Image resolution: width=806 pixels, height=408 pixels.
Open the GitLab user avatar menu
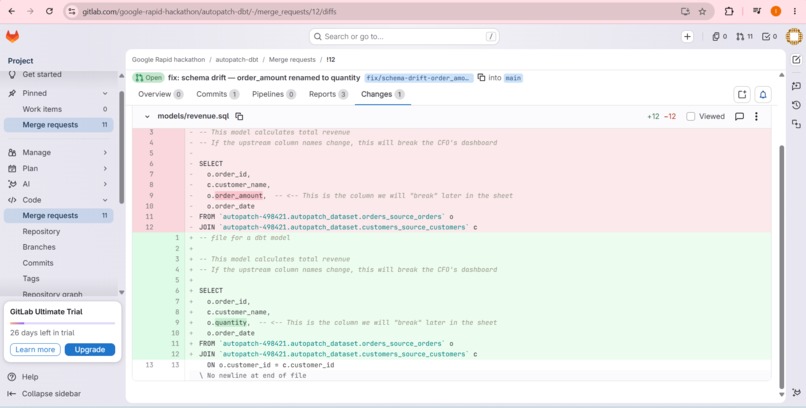click(x=794, y=36)
